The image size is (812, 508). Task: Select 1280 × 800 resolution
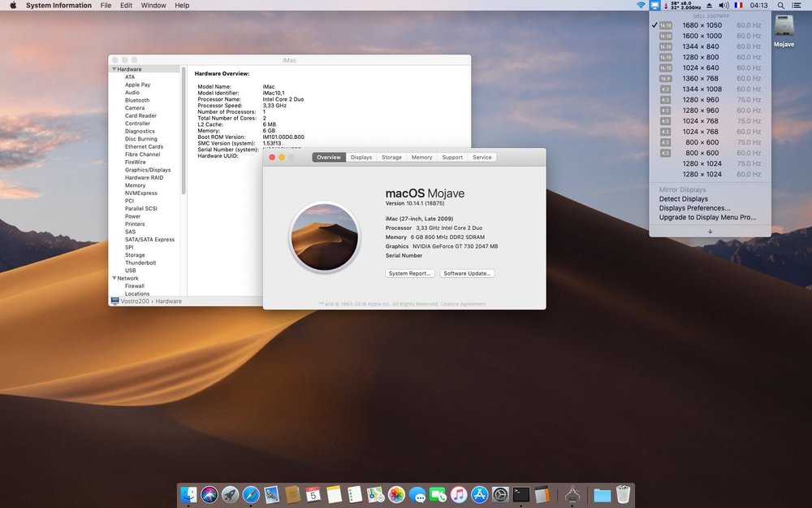coord(710,57)
